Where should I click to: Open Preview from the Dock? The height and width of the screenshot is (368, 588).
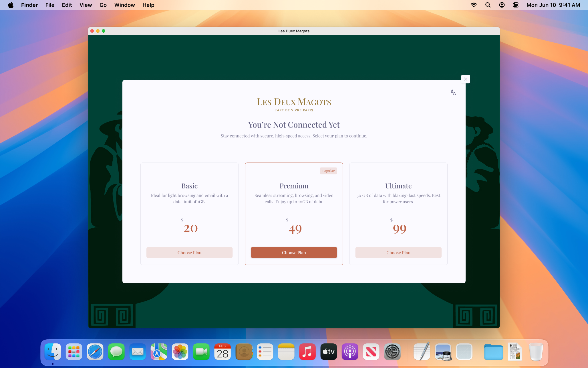tap(443, 352)
